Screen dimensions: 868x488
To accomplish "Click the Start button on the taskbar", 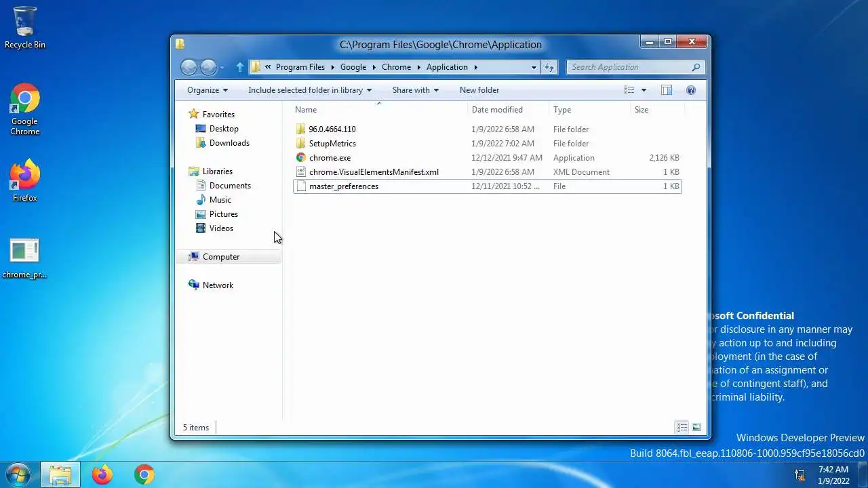I will tap(18, 474).
